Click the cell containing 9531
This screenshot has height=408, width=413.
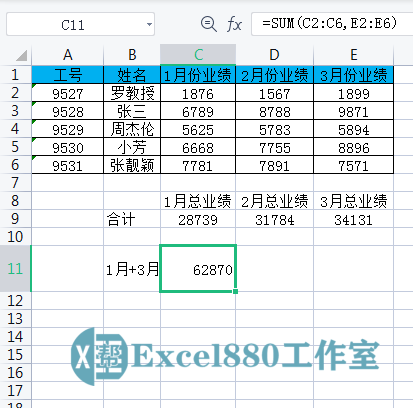[x=68, y=165]
